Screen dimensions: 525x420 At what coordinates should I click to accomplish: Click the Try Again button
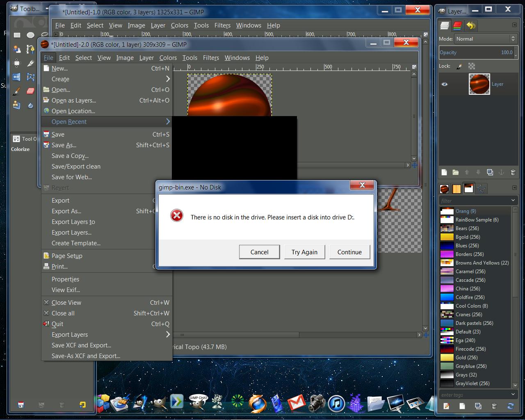point(304,252)
